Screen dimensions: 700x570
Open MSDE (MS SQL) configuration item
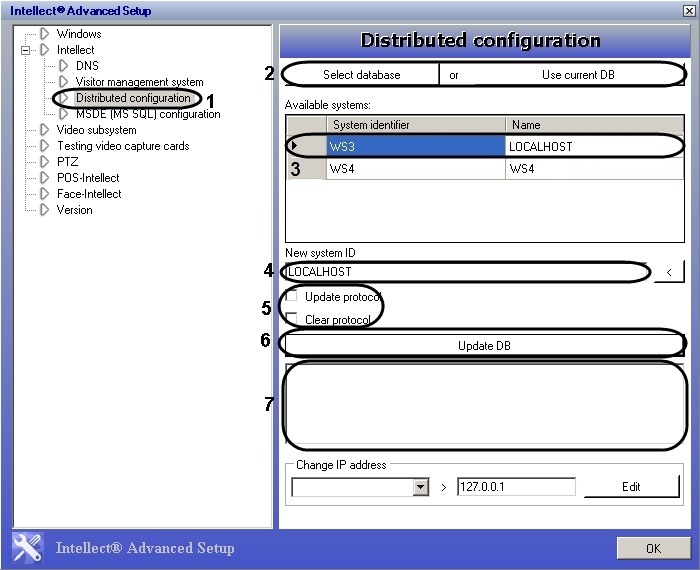tap(148, 114)
